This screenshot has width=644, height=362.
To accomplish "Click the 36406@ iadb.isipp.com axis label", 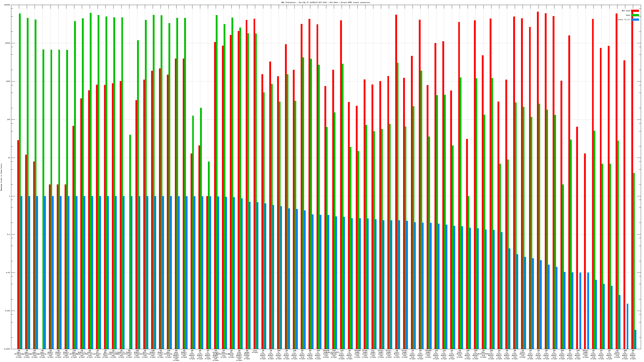I will pos(357,354).
